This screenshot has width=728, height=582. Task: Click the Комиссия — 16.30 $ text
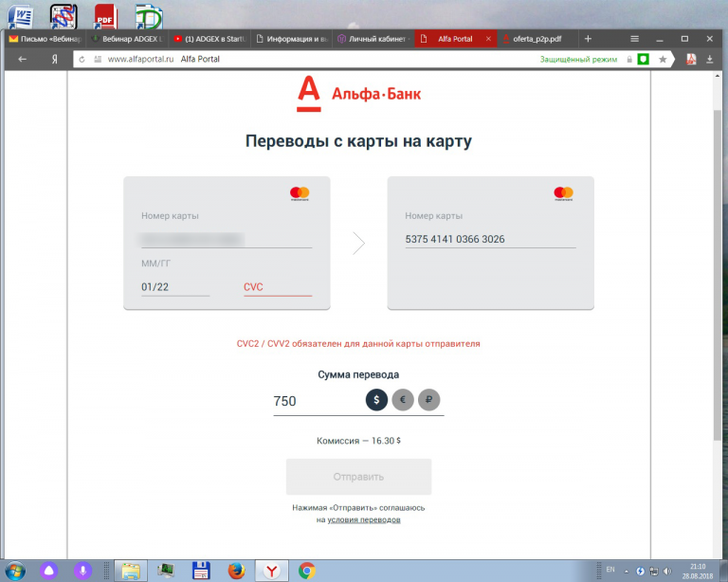[x=358, y=441]
